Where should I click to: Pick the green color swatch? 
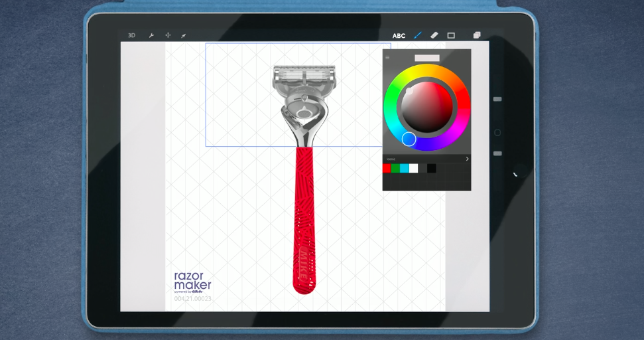396,169
